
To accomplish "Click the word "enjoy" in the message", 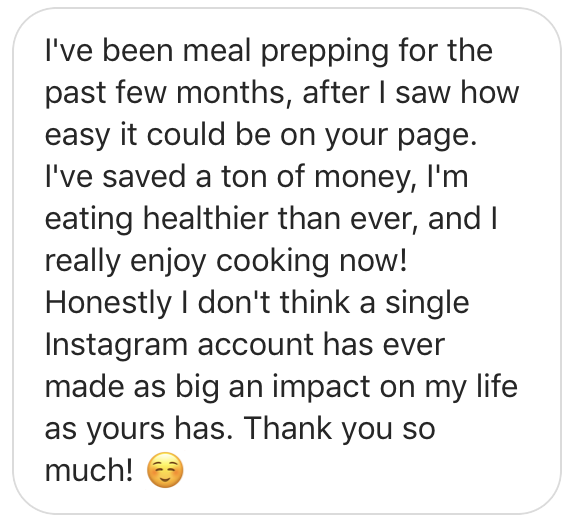I will tap(168, 262).
